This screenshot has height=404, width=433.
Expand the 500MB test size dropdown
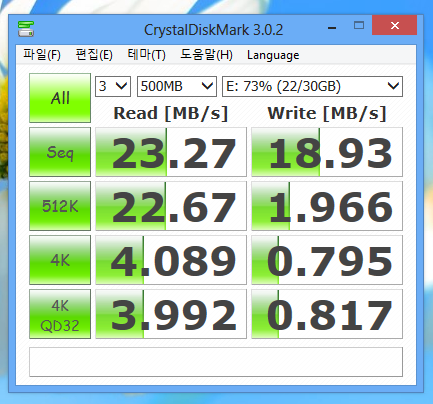click(177, 87)
